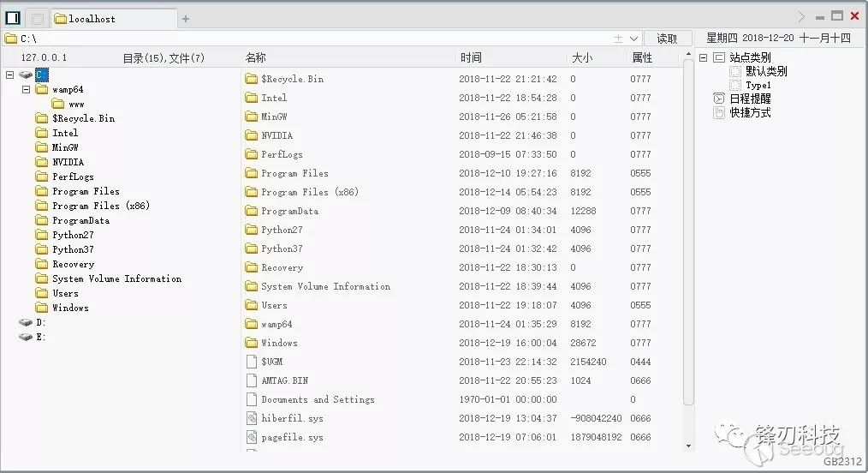Sort by 属性 column header
This screenshot has width=868, height=473.
[642, 57]
